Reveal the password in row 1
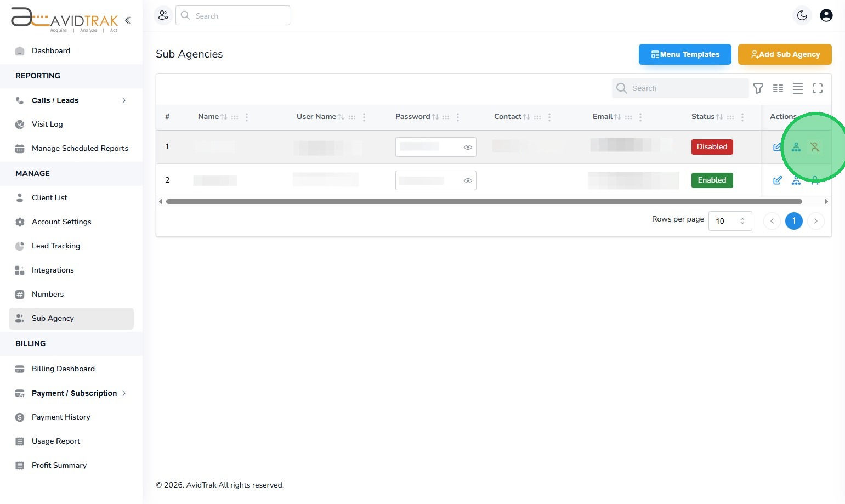The width and height of the screenshot is (845, 504). [468, 147]
